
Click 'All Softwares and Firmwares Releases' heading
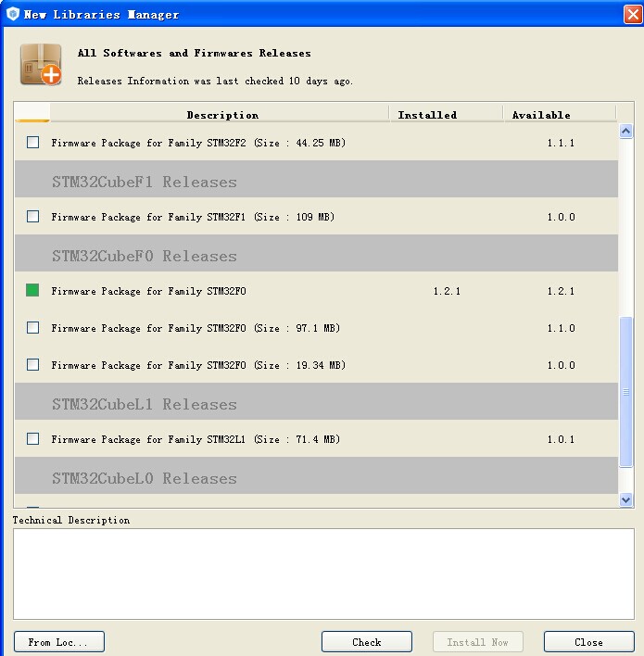click(195, 53)
